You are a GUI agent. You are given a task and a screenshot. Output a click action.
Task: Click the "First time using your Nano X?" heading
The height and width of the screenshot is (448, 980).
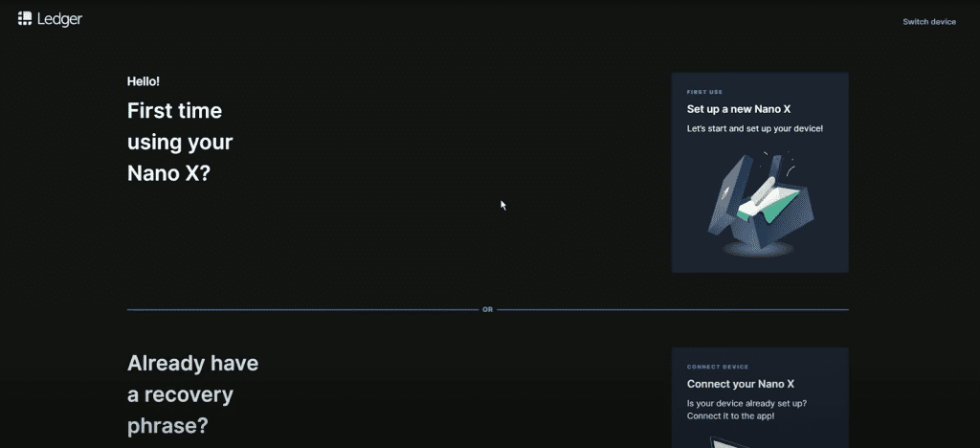click(180, 143)
